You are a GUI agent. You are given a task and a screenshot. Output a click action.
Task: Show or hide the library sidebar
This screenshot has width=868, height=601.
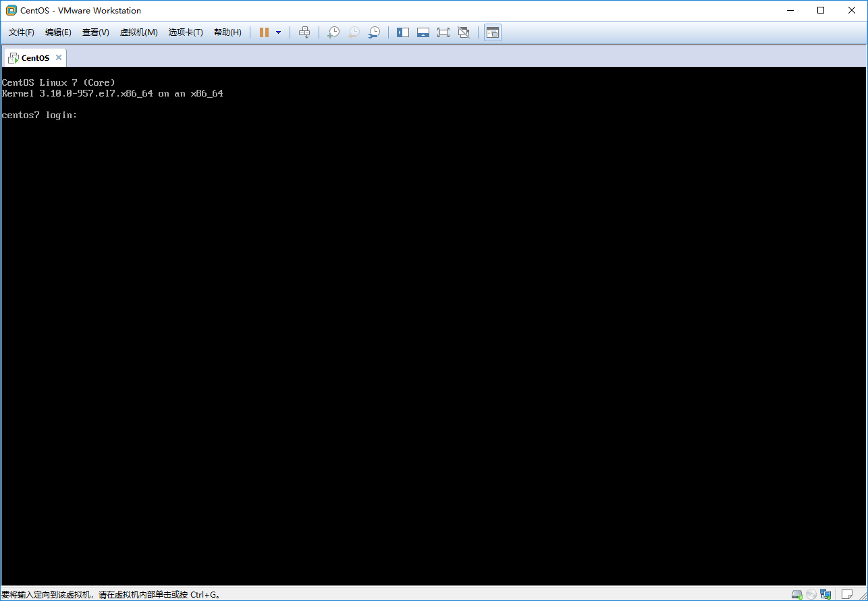tap(403, 32)
